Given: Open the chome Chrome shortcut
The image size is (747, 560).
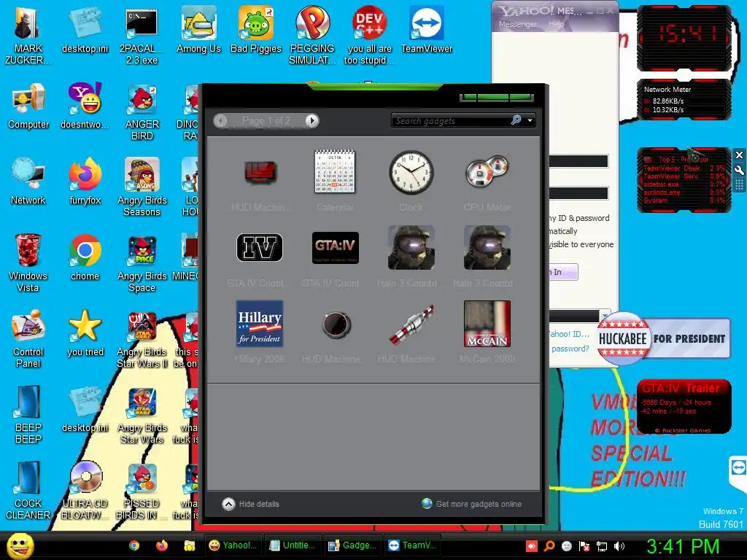Looking at the screenshot, I should point(85,257).
